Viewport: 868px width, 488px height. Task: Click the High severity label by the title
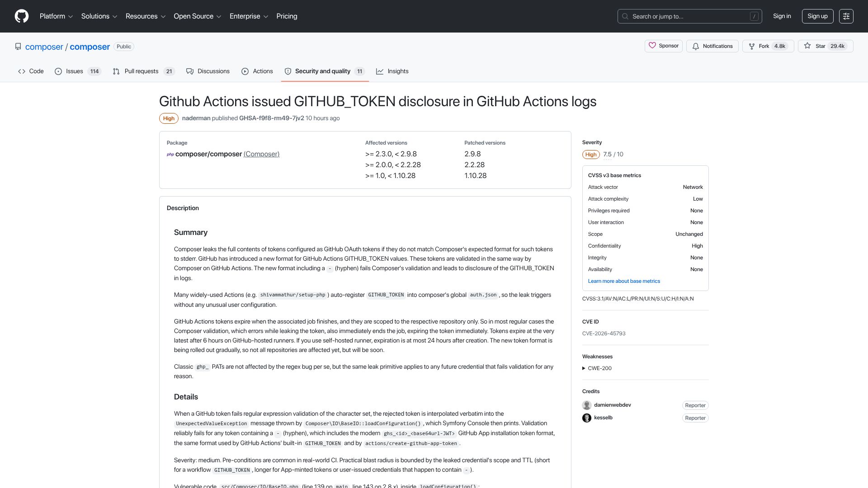[x=169, y=118]
